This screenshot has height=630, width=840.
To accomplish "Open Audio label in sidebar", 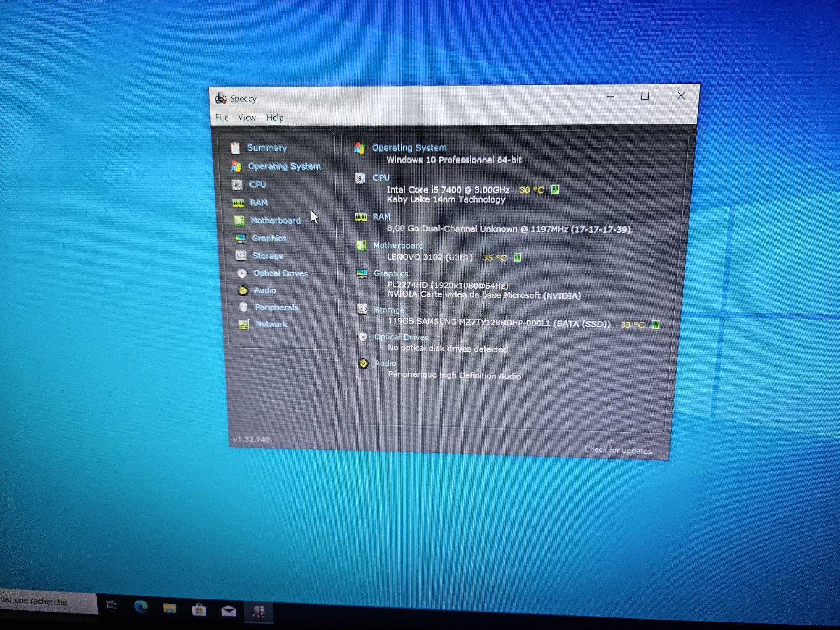I will pyautogui.click(x=265, y=290).
